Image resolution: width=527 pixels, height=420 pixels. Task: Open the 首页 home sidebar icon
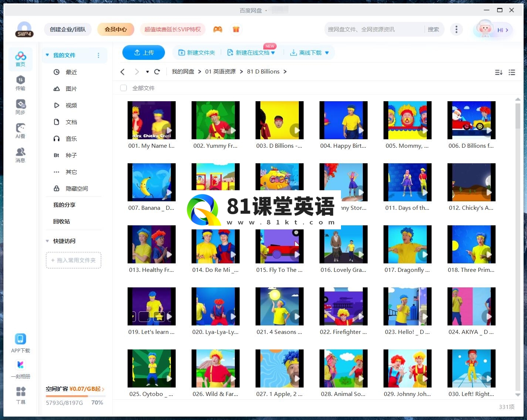[20, 59]
